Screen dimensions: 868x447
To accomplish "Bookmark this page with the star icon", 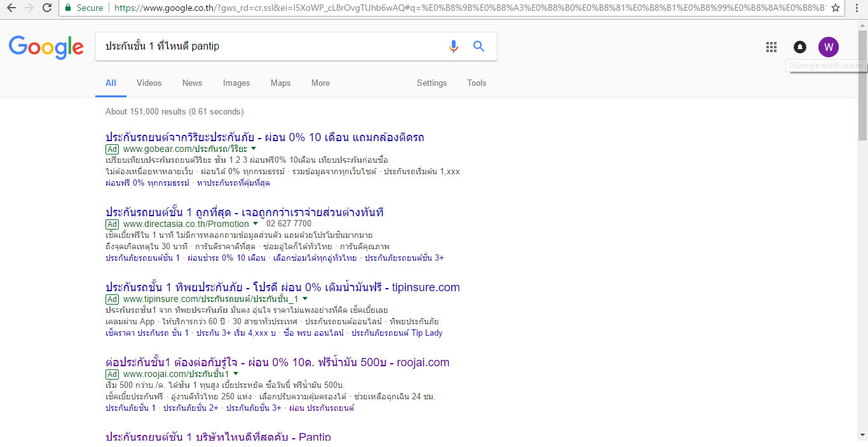I will (x=836, y=8).
